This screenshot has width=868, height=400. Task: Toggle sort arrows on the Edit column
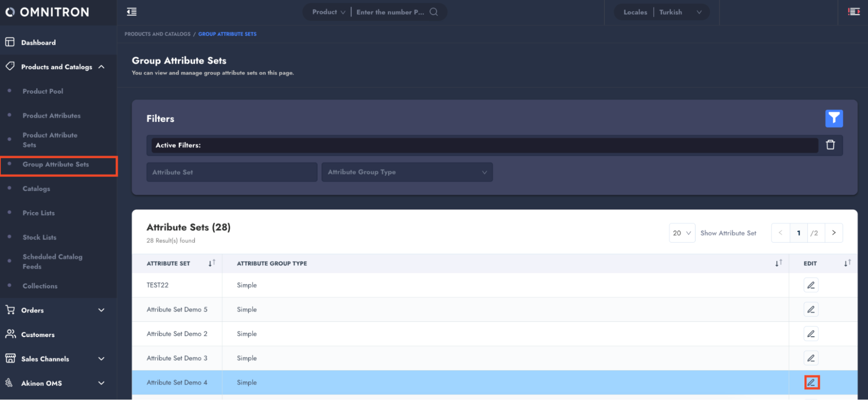(847, 263)
